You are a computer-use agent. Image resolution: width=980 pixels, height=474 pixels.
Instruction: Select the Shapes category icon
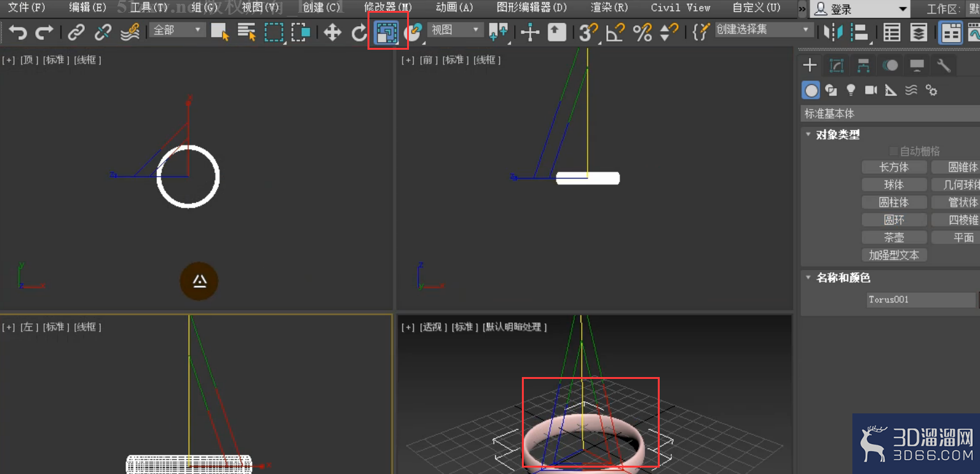(x=831, y=90)
